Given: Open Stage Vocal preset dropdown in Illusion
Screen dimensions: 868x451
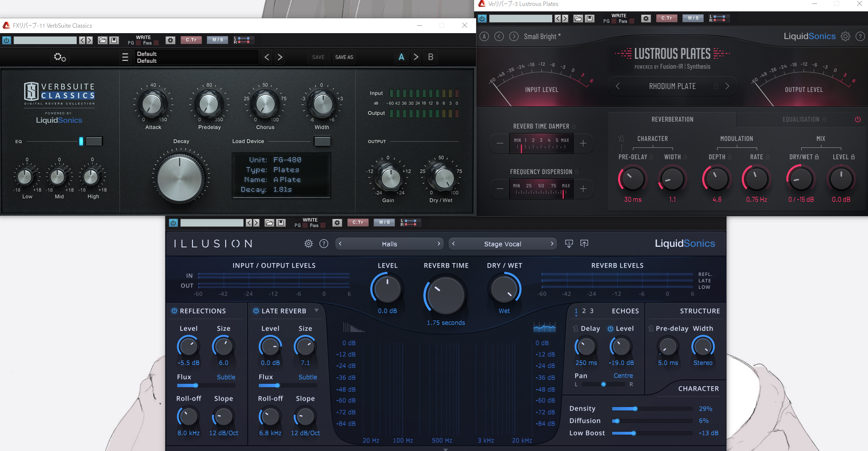Looking at the screenshot, I should (502, 244).
